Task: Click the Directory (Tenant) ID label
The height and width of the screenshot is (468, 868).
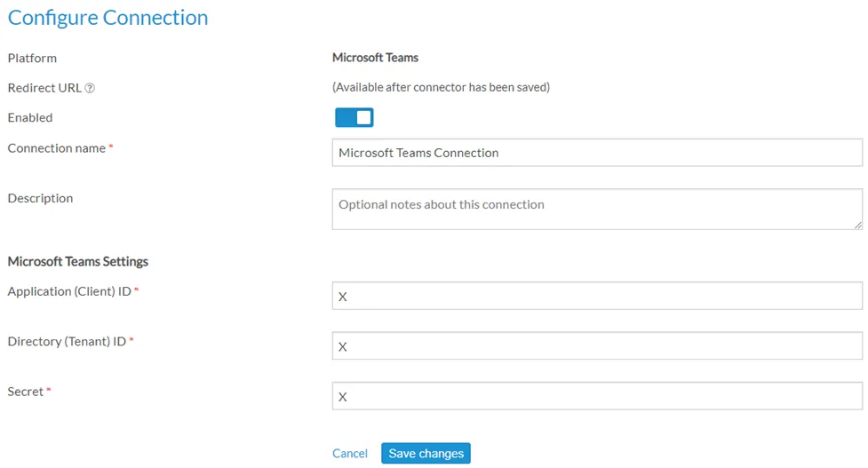Action: (67, 342)
